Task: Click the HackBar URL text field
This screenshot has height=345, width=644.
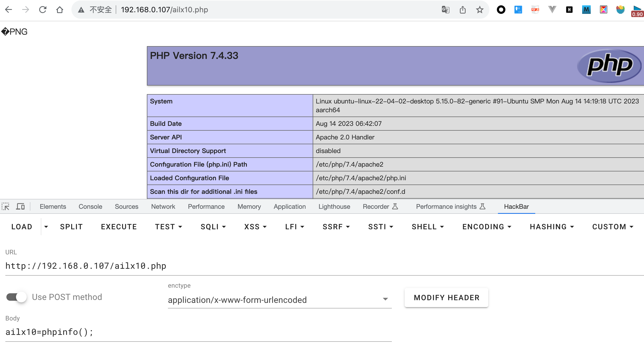Action: (x=320, y=266)
